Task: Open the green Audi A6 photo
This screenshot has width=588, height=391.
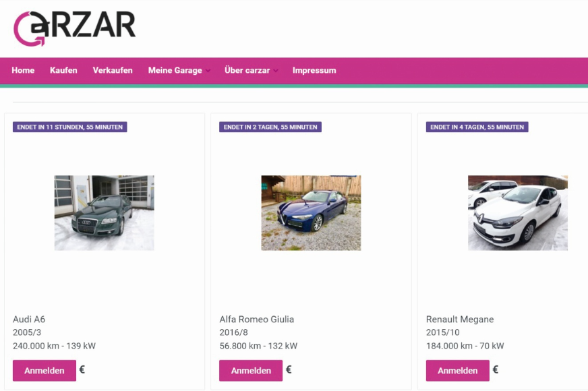Action: (105, 212)
